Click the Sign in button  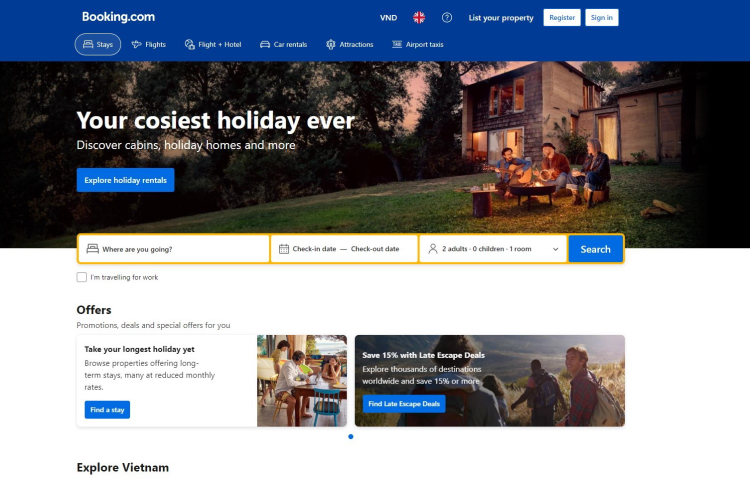pos(602,18)
